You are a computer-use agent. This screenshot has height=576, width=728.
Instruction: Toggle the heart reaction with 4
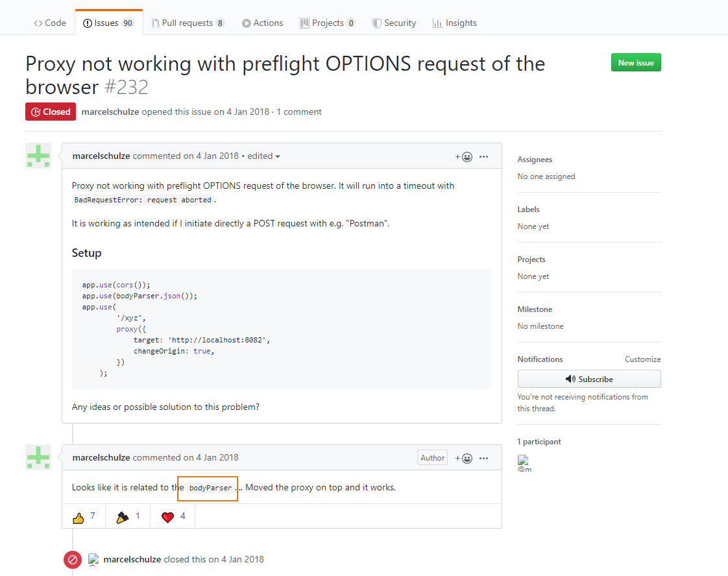tap(173, 517)
